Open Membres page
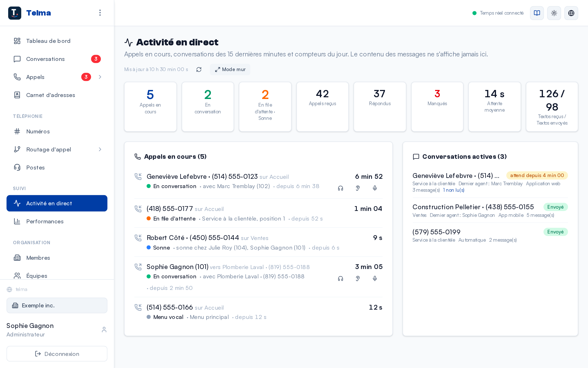Image resolution: width=588 pixels, height=368 pixels. 57,258
